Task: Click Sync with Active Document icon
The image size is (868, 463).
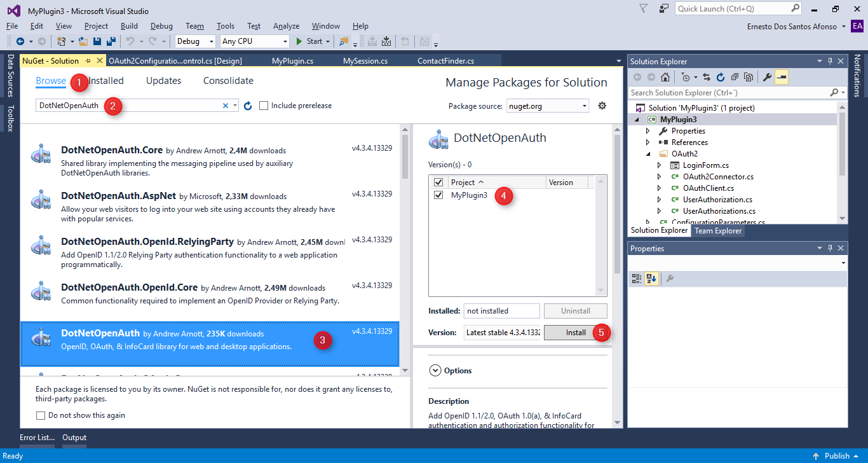Action: pyautogui.click(x=707, y=77)
